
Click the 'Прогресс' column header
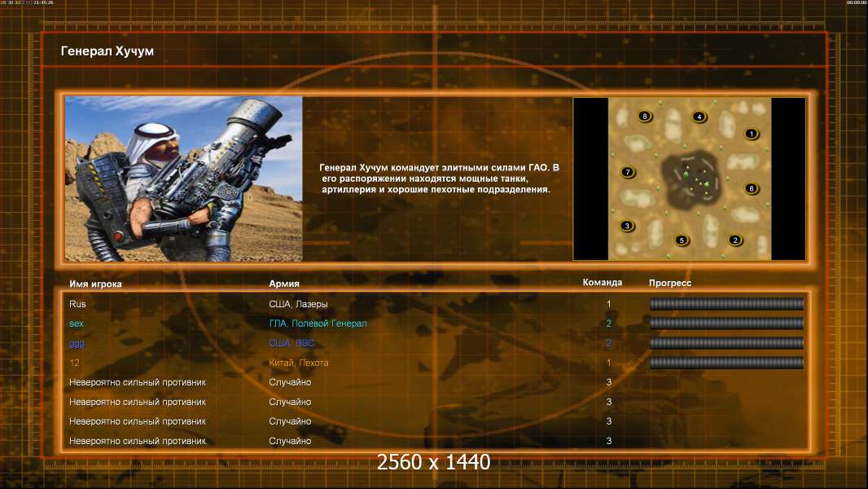[x=670, y=283]
